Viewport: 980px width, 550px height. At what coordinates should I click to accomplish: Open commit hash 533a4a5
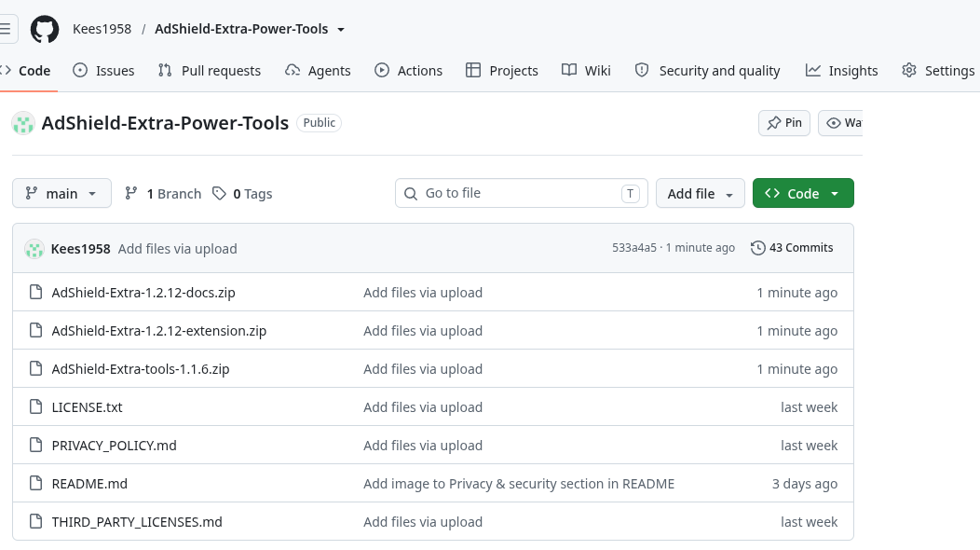tap(633, 248)
